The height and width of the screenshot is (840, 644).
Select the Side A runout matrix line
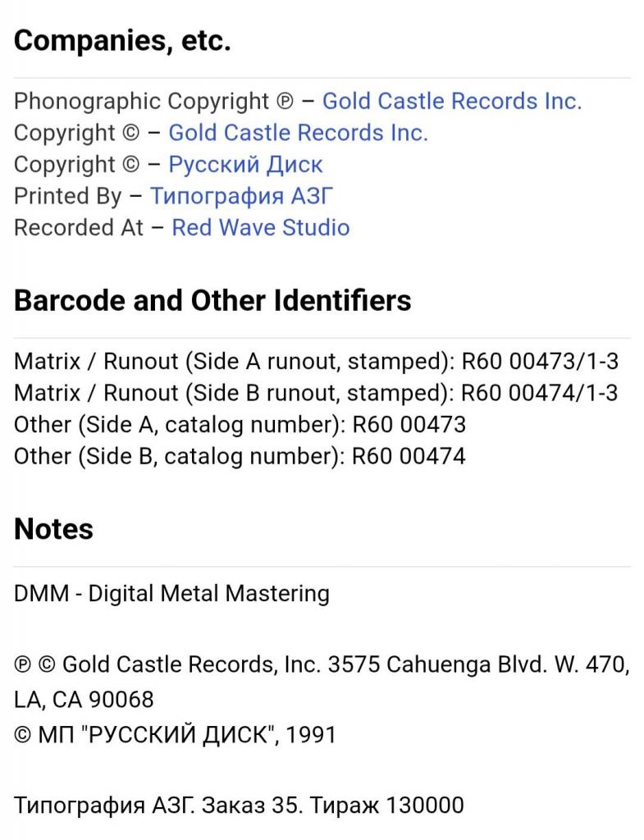pyautogui.click(x=316, y=362)
